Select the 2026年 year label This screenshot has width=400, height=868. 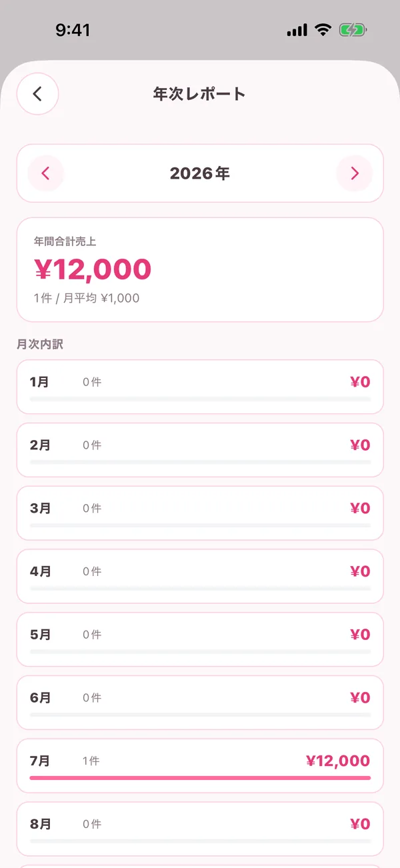coord(200,174)
